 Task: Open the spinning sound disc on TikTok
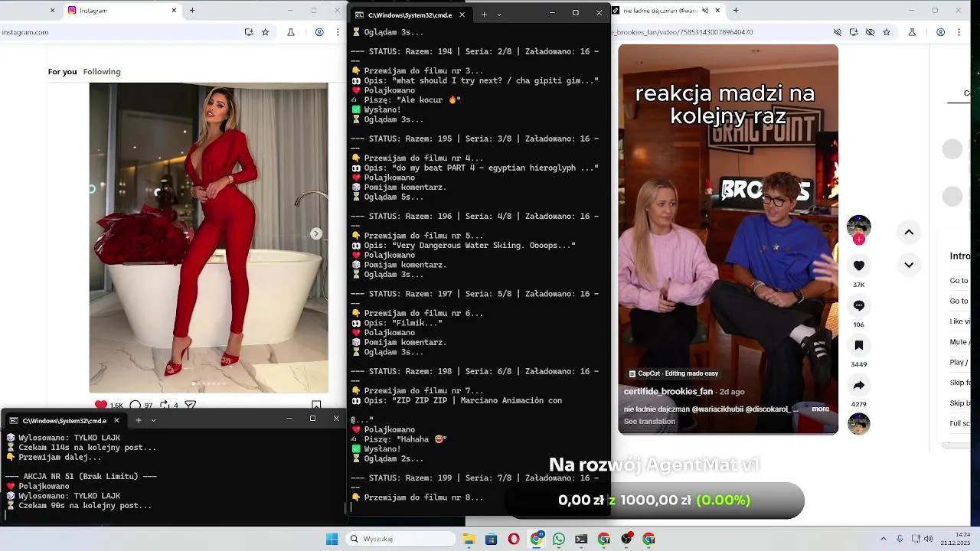click(x=859, y=423)
